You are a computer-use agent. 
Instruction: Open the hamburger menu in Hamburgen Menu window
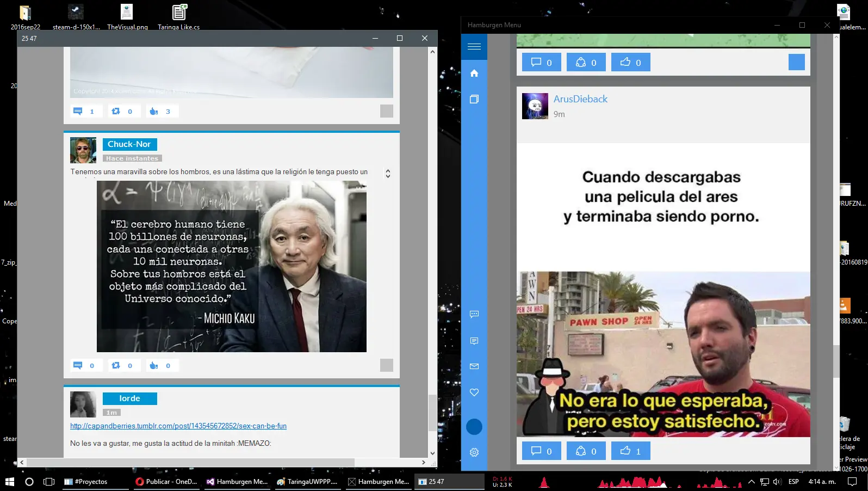pyautogui.click(x=474, y=47)
